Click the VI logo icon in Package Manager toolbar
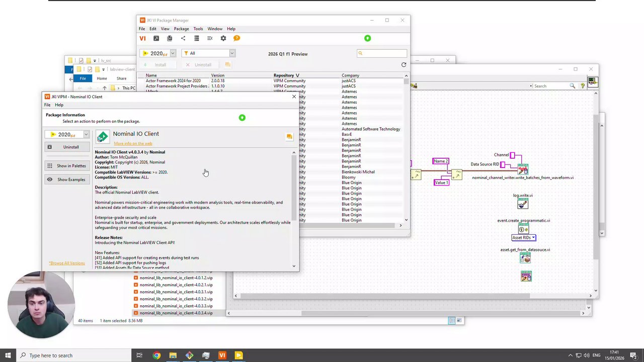644x362 pixels. (142, 38)
